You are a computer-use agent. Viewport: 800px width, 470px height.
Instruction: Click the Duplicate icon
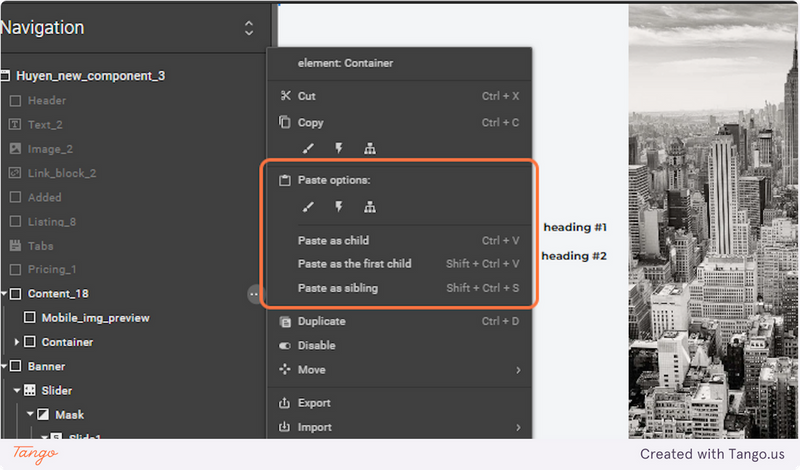point(285,321)
